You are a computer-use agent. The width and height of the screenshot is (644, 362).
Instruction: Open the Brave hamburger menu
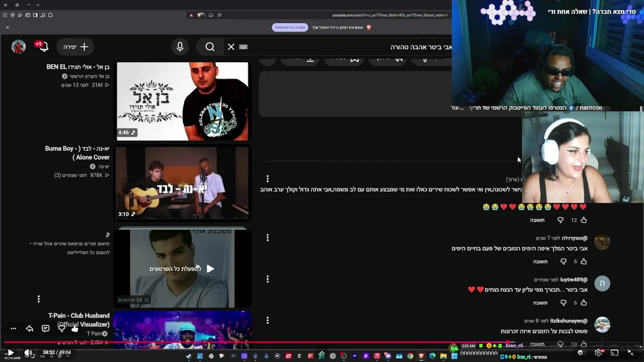pyautogui.click(x=5, y=15)
